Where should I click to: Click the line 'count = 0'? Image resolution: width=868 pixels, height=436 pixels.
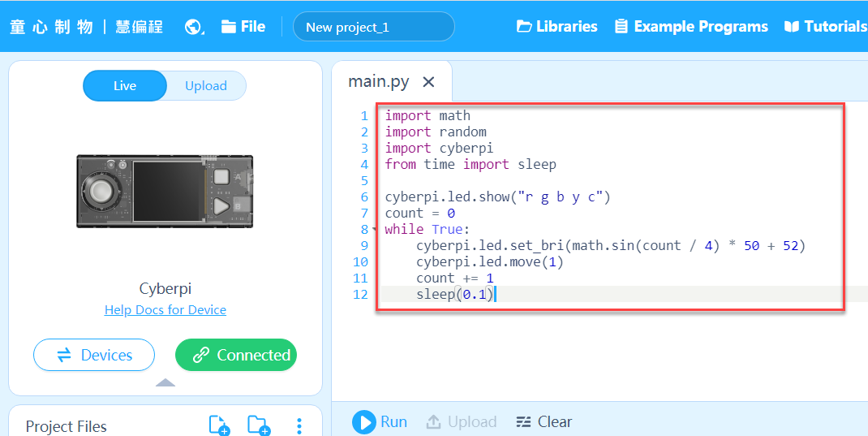pos(420,214)
